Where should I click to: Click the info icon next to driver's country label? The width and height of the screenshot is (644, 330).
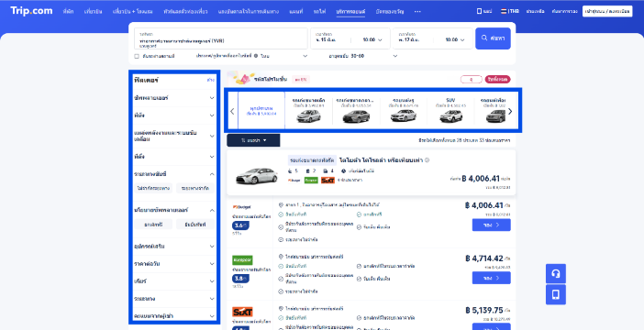[x=256, y=56]
